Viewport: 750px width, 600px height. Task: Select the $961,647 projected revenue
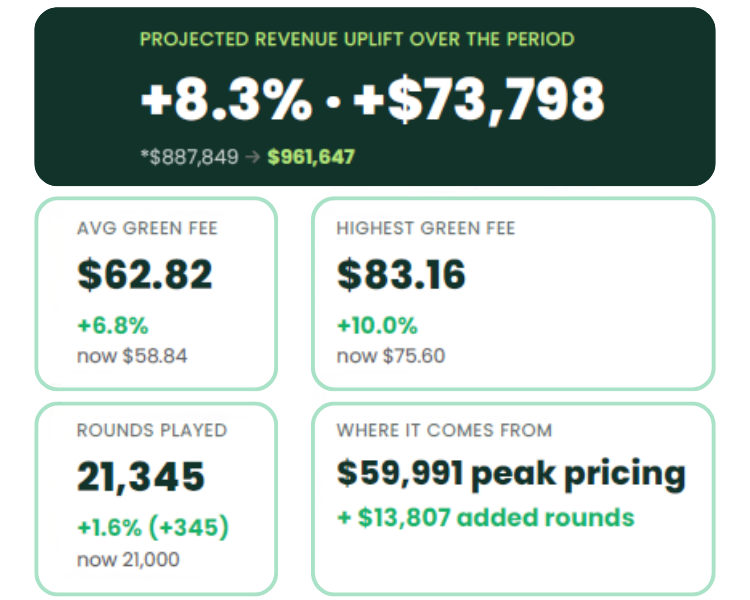coord(311,157)
